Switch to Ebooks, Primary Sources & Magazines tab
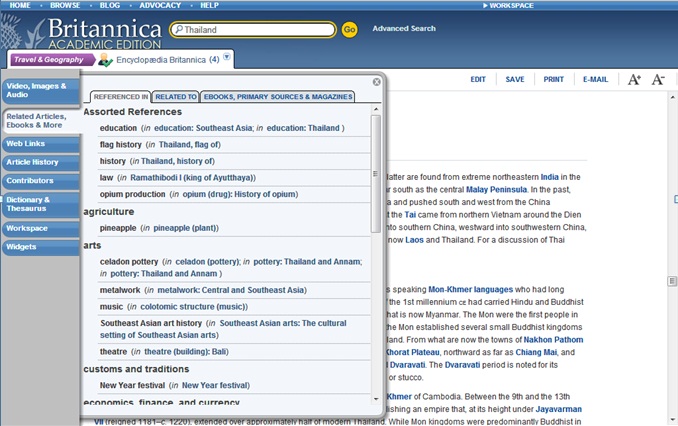 pyautogui.click(x=278, y=97)
